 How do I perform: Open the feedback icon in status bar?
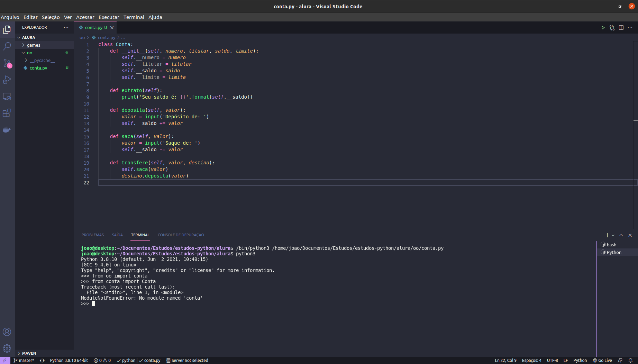(x=620, y=360)
